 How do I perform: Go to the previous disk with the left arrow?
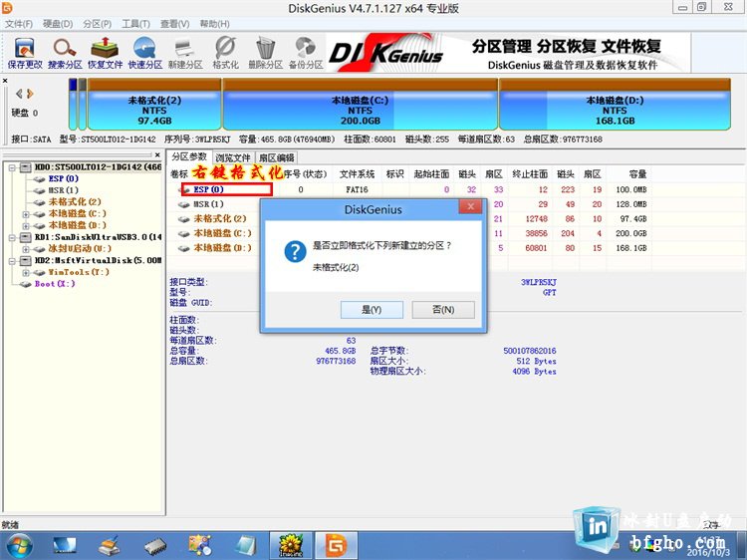[x=19, y=94]
